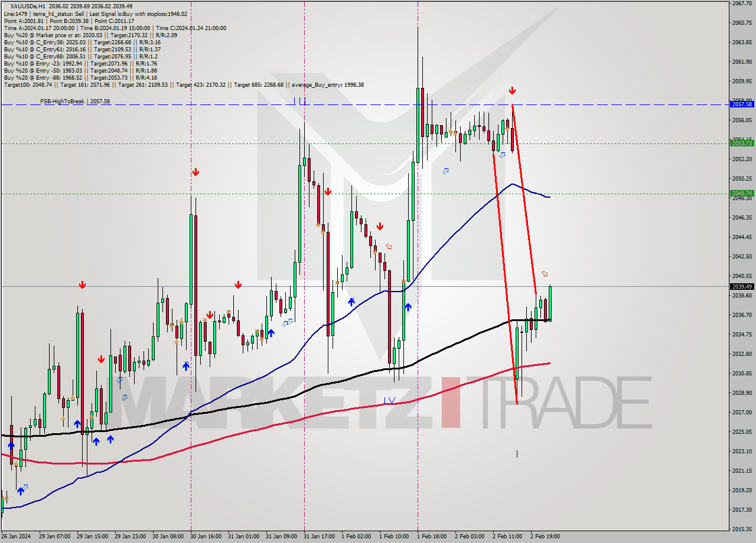Click the green 2053.73 price tag
Screen dimensions: 756x543
tap(742, 143)
